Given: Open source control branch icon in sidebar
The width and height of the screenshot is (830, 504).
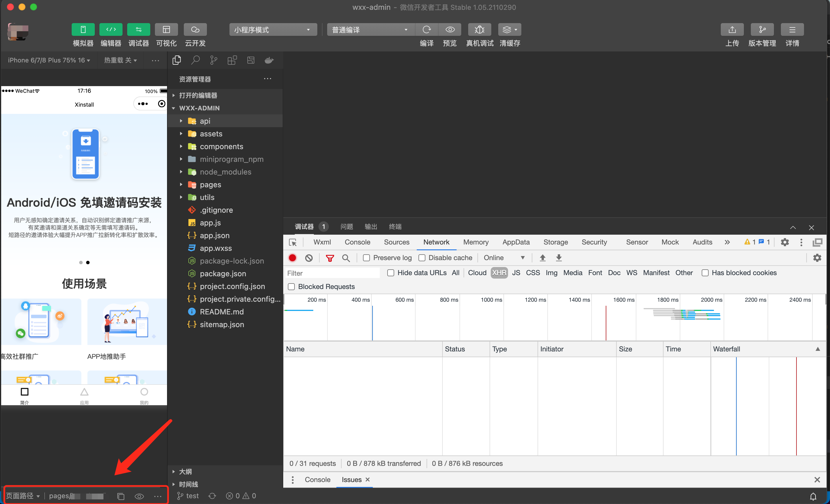Looking at the screenshot, I should (x=214, y=60).
